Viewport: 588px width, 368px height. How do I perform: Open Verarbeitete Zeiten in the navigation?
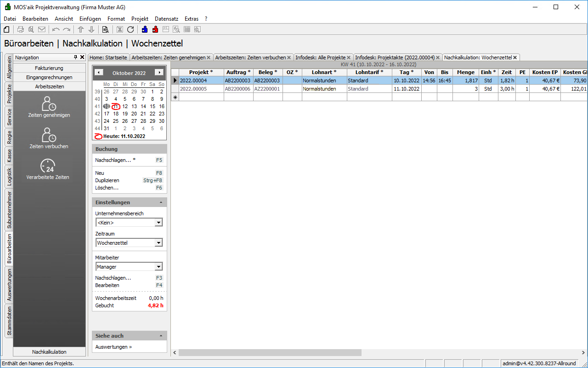(x=48, y=169)
